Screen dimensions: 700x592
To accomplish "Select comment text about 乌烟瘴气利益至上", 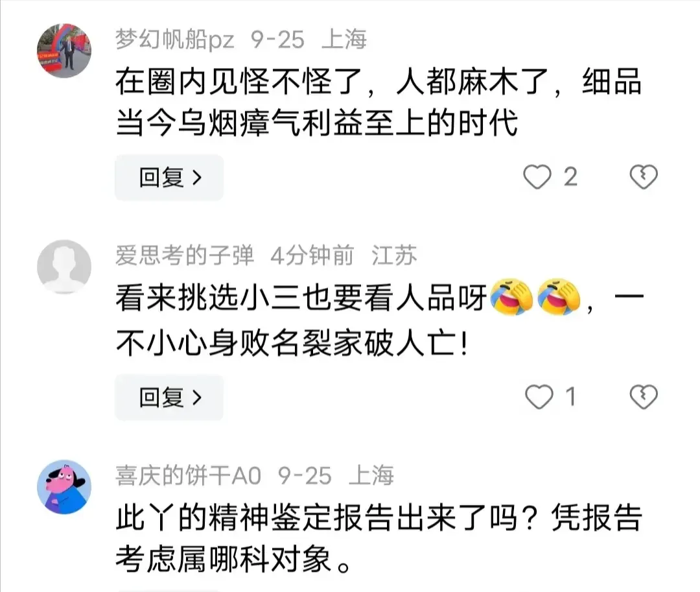I will (x=379, y=102).
